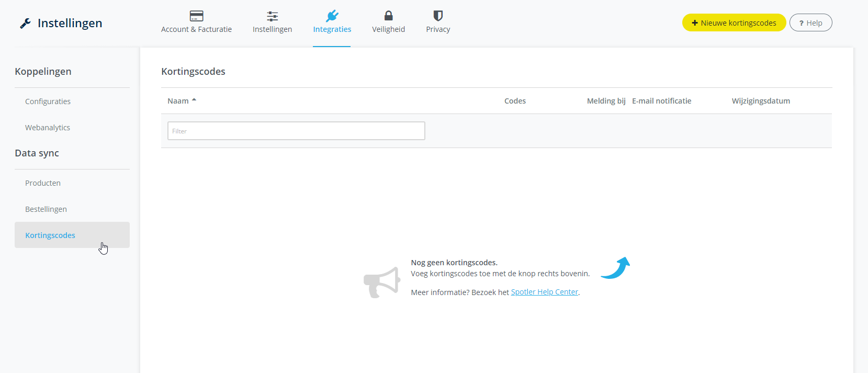Go to Webanalytics in the sidebar
The width and height of the screenshot is (868, 373).
pos(48,128)
